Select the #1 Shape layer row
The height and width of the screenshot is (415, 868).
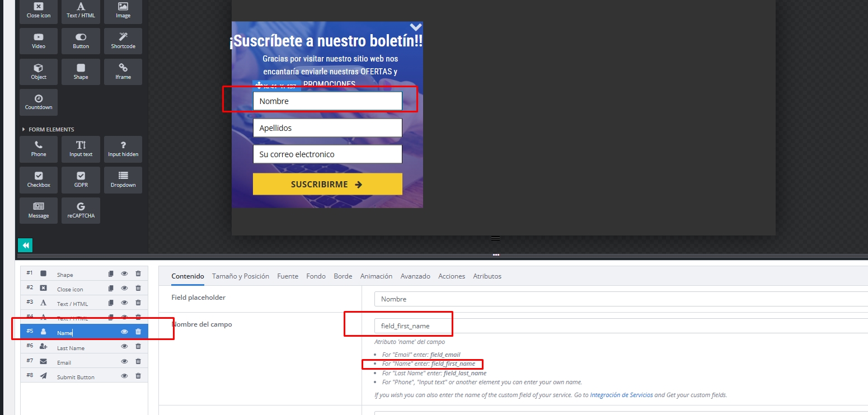pyautogui.click(x=84, y=273)
